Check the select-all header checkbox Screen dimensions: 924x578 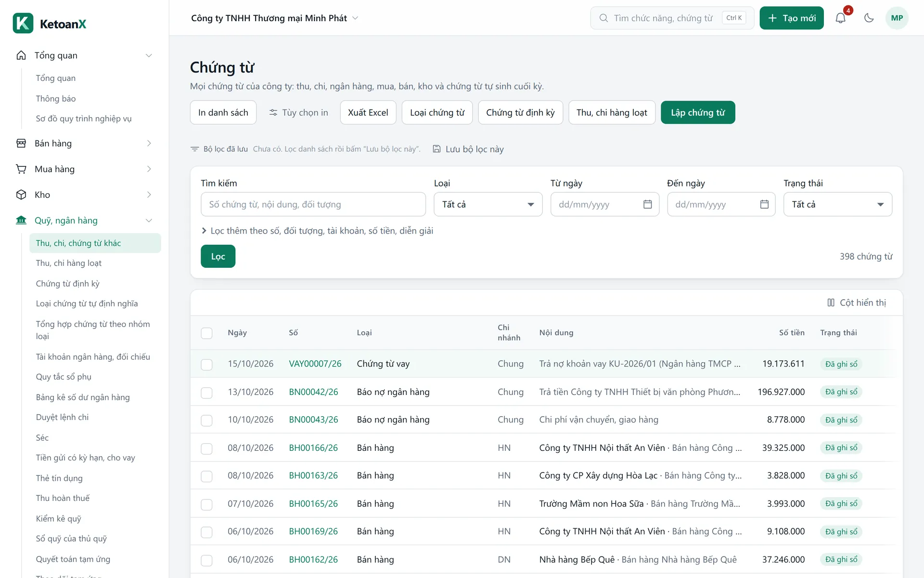tap(206, 333)
